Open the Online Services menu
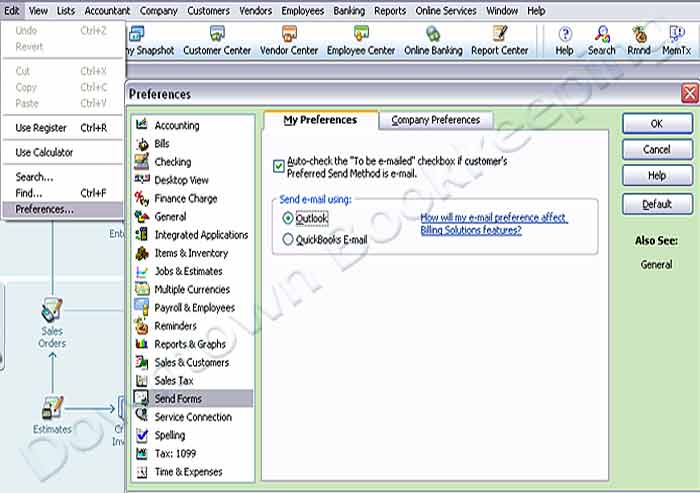 point(446,11)
